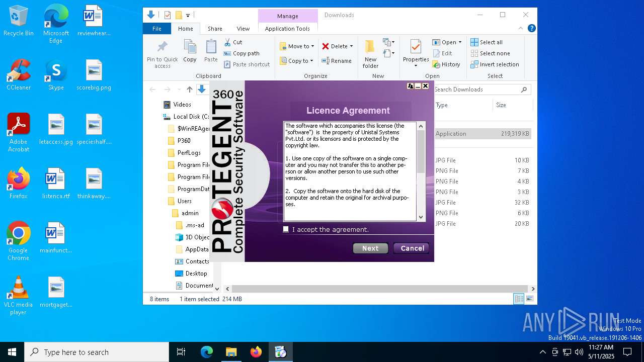This screenshot has height=362, width=644.
Task: Click Select none in ribbon
Action: click(490, 53)
